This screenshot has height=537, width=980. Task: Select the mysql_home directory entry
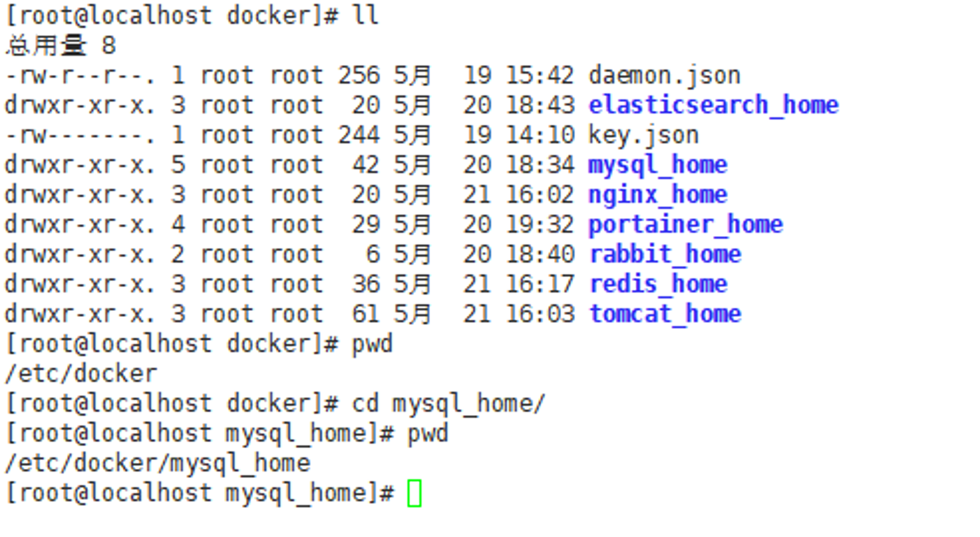tap(658, 165)
